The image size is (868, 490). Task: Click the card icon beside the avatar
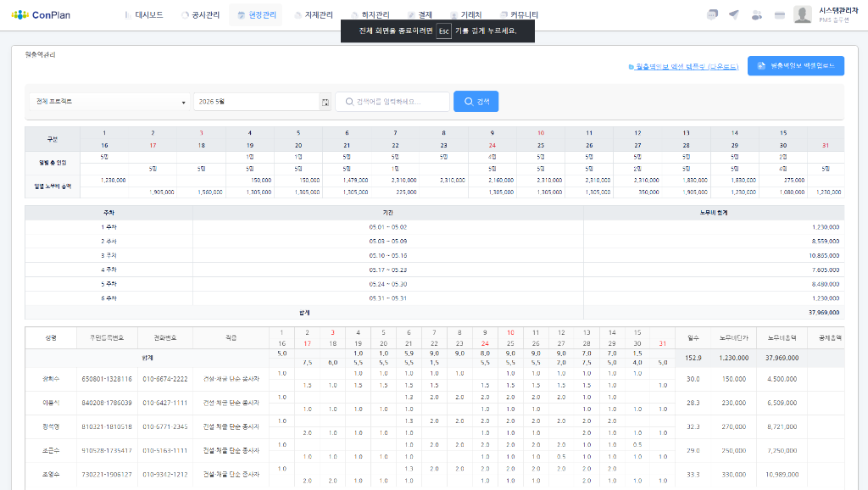click(780, 15)
